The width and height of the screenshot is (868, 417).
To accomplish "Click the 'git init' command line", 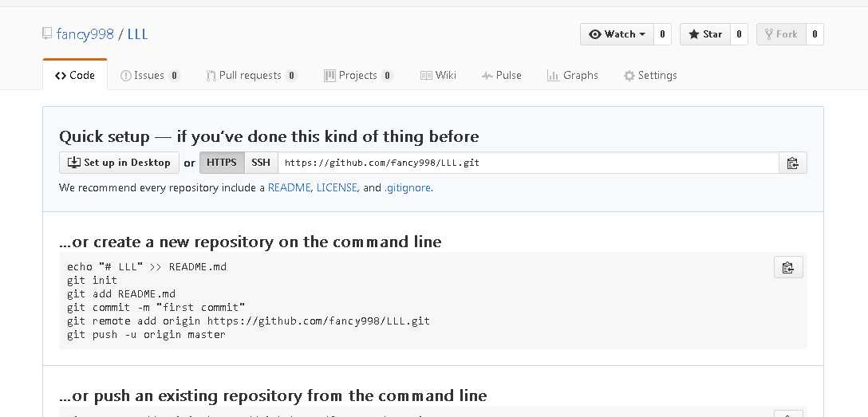I will point(92,281).
